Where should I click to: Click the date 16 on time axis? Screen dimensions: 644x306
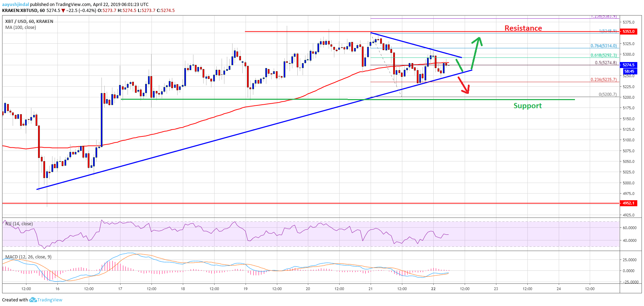pos(57,289)
